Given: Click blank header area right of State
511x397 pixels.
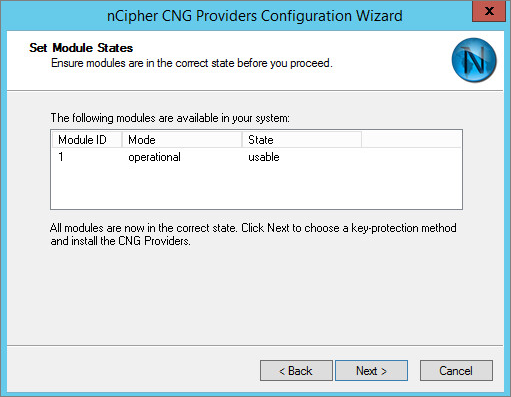Looking at the screenshot, I should (x=411, y=140).
